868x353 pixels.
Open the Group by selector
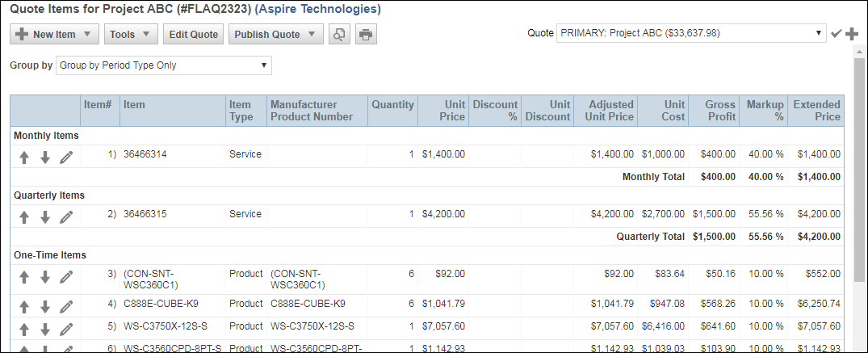tap(164, 65)
